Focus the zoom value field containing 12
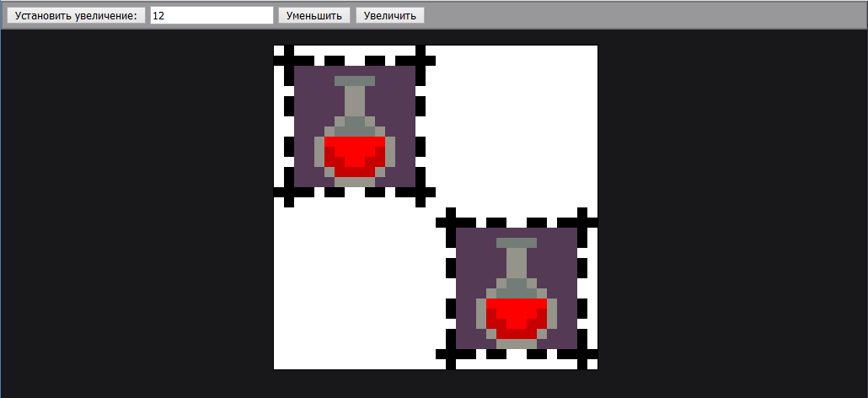 tap(212, 15)
